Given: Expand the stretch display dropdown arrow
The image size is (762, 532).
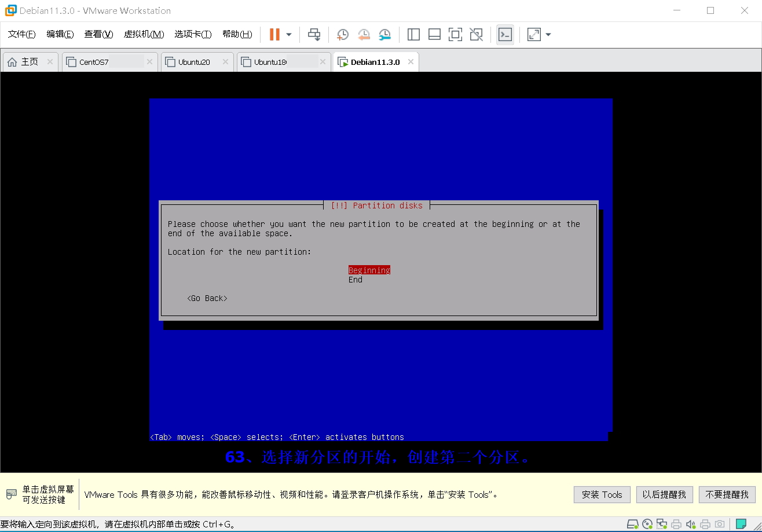Looking at the screenshot, I should click(x=548, y=35).
